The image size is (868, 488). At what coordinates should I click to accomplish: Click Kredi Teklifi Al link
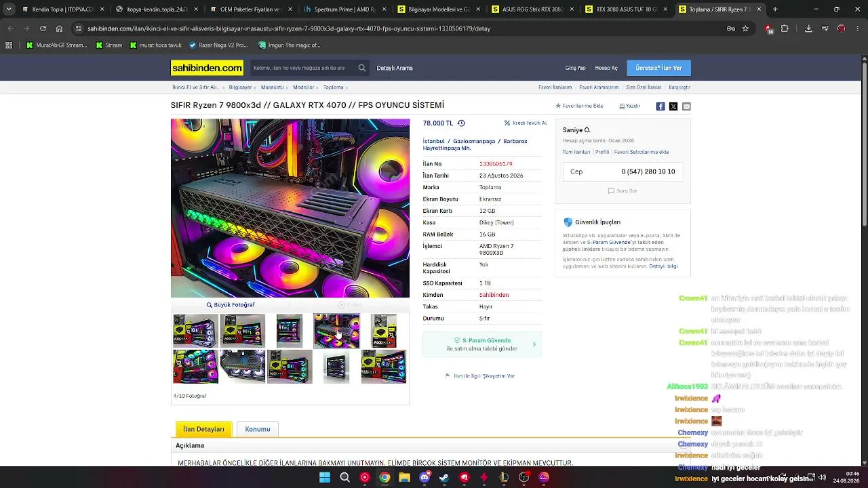click(x=526, y=123)
